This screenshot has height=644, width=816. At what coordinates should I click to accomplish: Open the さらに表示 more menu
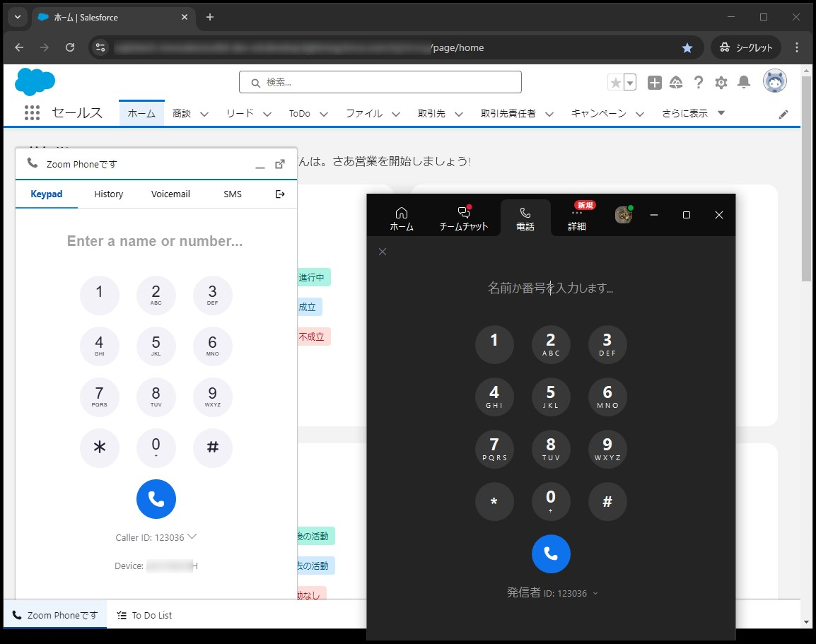click(693, 113)
